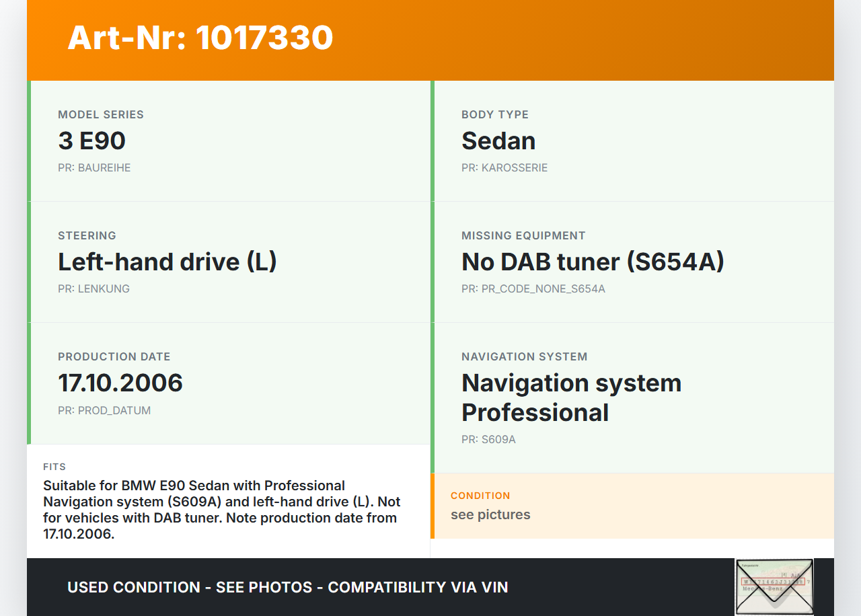The image size is (861, 616).
Task: Click the Sedan body type value
Action: pyautogui.click(x=498, y=141)
